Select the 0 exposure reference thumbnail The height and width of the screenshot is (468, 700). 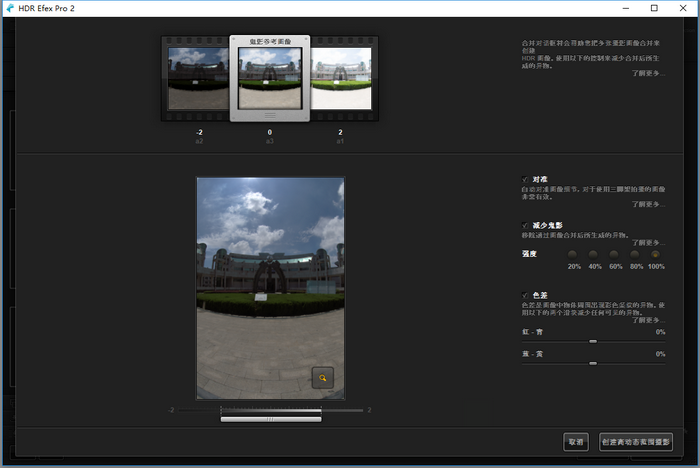[x=270, y=79]
